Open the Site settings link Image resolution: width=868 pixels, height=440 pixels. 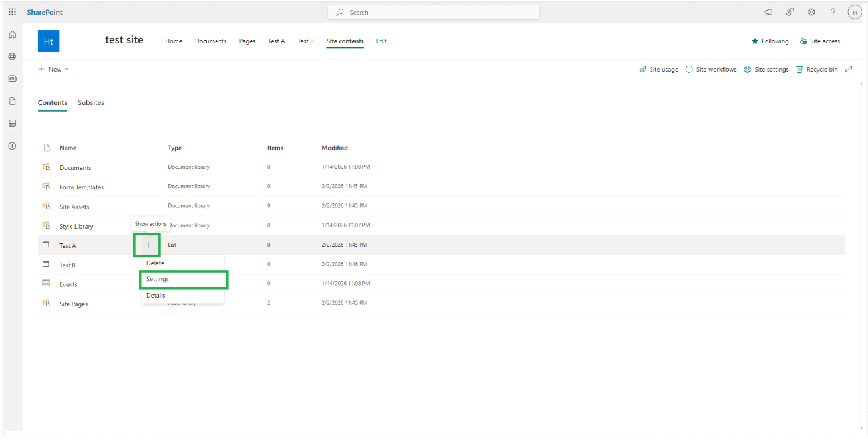[x=766, y=69]
